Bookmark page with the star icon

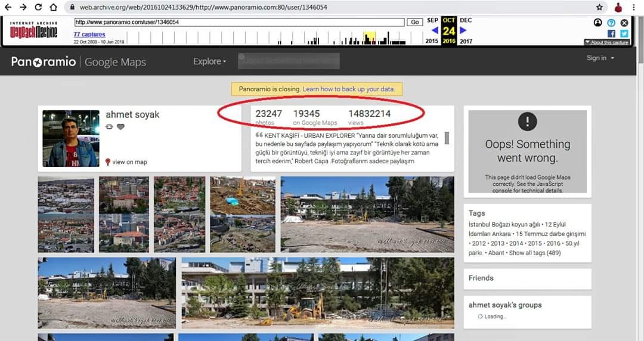(599, 7)
